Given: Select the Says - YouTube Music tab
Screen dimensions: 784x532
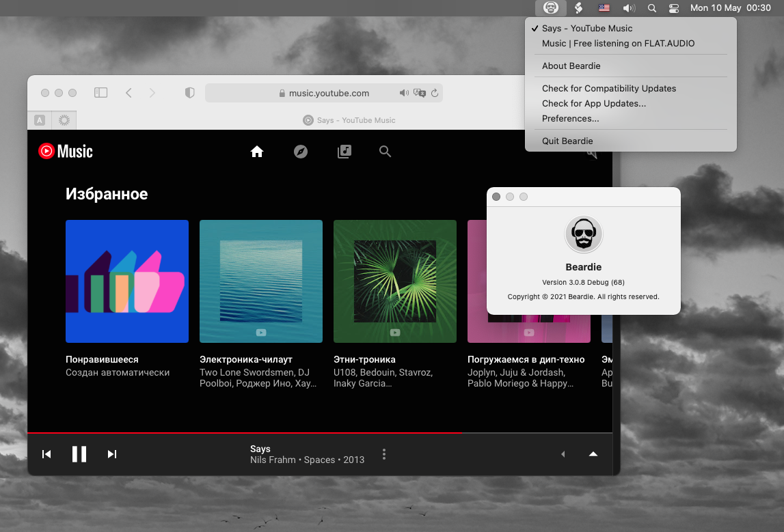Looking at the screenshot, I should coord(349,120).
